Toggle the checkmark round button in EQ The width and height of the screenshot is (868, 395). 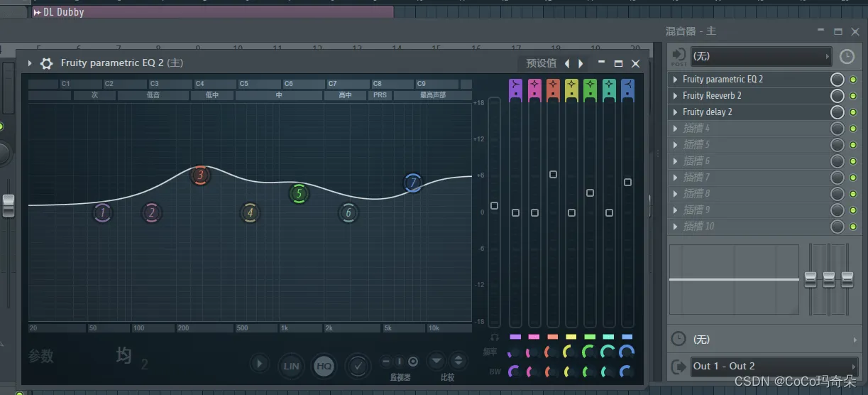click(x=358, y=366)
